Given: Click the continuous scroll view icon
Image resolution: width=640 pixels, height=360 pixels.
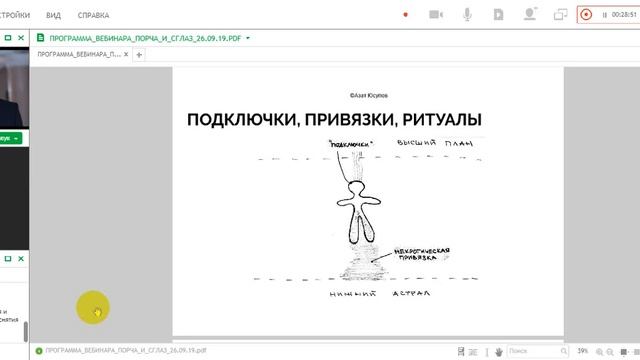Looking at the screenshot, I should click(473, 352).
